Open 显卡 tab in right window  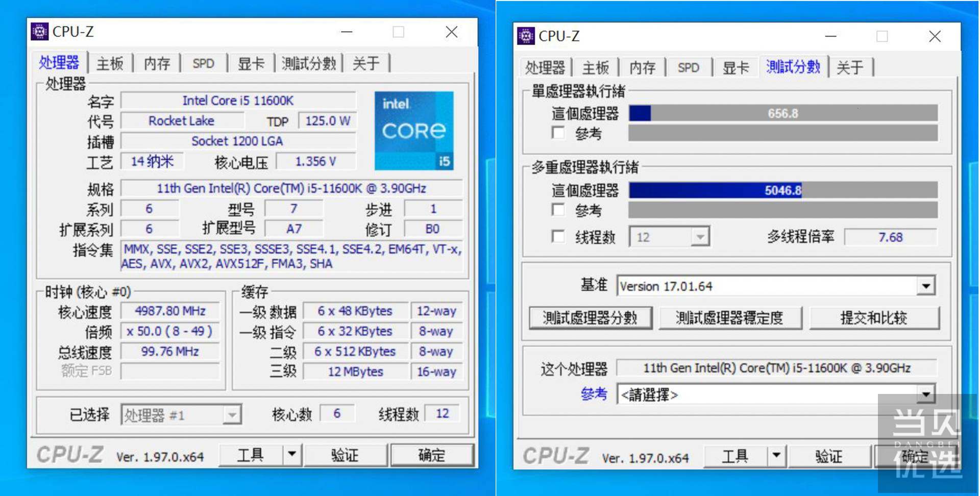click(x=736, y=67)
